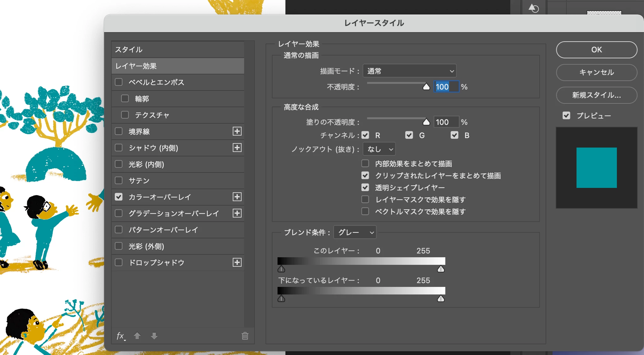This screenshot has width=644, height=355.
Task: Click the trash delete effect icon
Action: click(x=245, y=336)
